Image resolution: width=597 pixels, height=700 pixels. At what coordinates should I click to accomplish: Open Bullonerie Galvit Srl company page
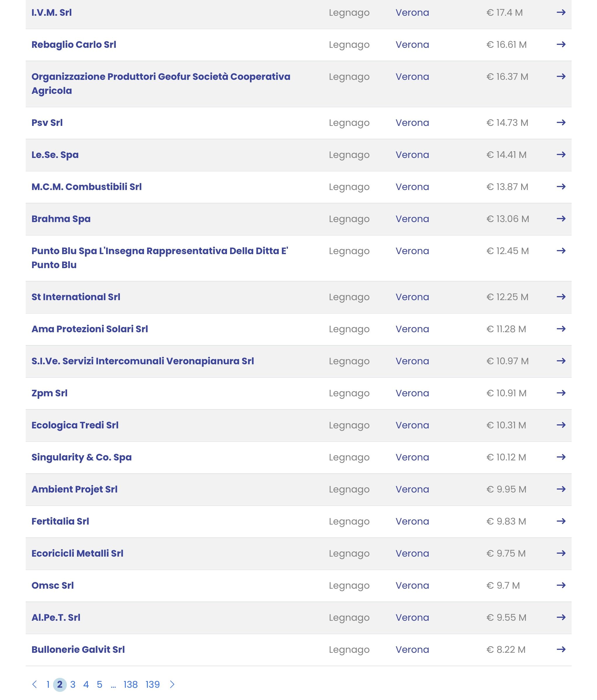(x=78, y=650)
